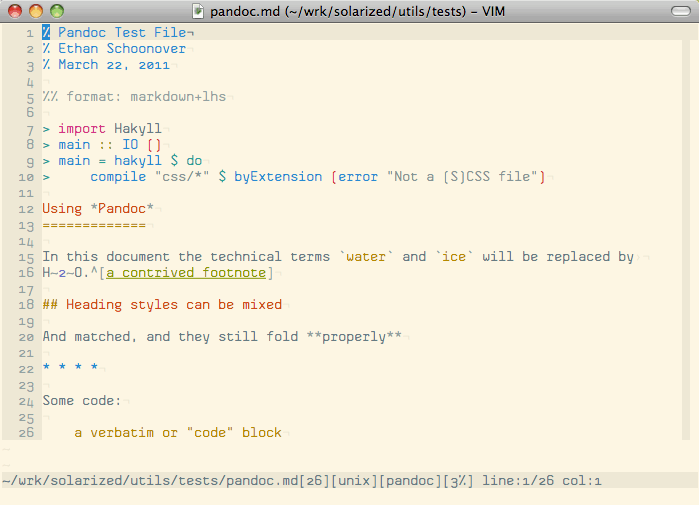Zoom the window with the green button
The width and height of the screenshot is (699, 505).
[57, 11]
